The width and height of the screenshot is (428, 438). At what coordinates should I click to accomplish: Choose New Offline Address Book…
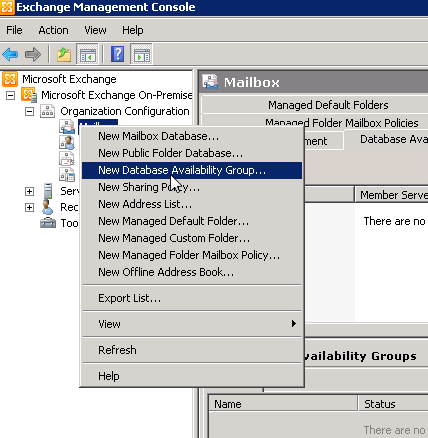pos(192,272)
